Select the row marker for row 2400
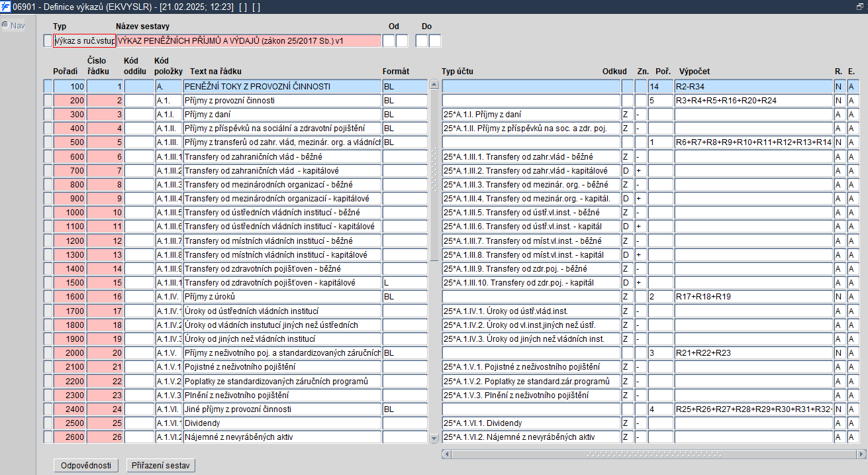 pyautogui.click(x=48, y=409)
